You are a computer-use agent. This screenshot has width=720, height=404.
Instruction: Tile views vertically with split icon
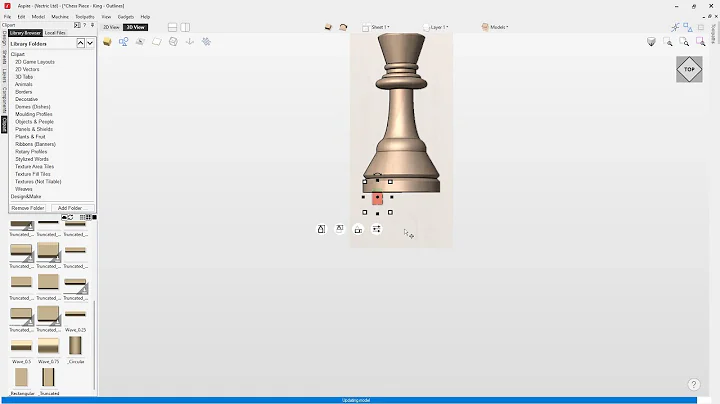(x=185, y=28)
